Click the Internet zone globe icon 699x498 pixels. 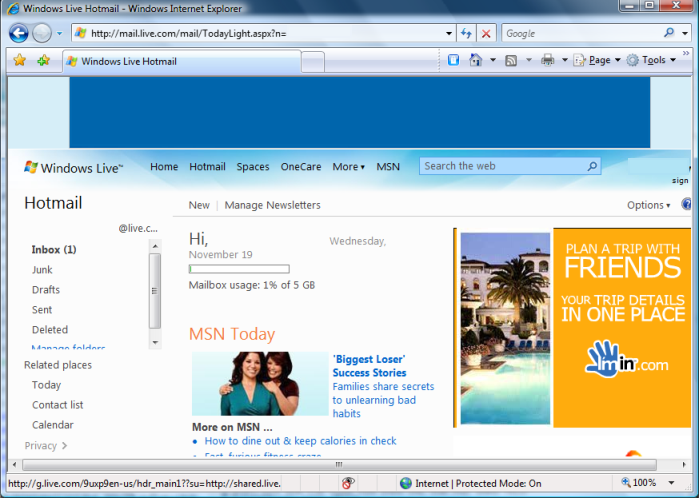point(406,483)
